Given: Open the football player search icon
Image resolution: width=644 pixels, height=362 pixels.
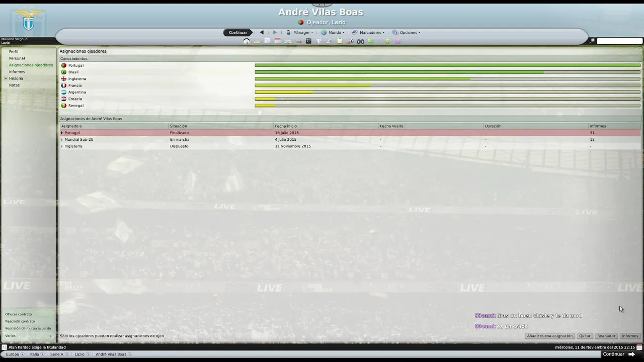Looking at the screenshot, I should coord(350,41).
